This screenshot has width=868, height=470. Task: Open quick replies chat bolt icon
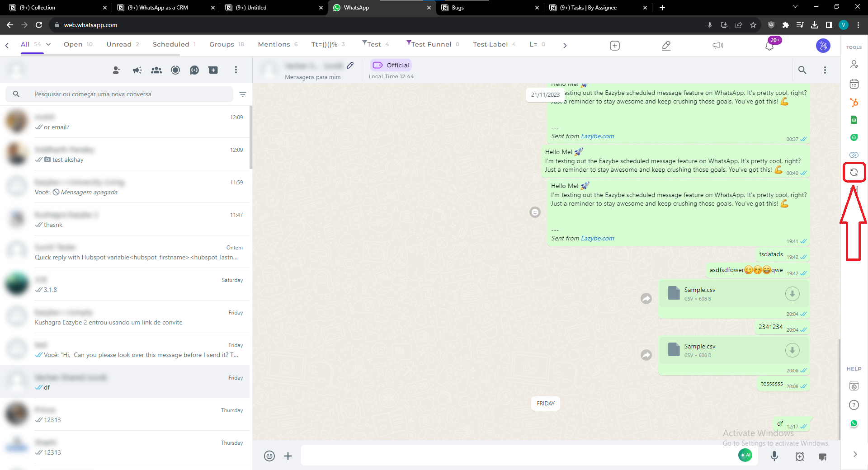tap(823, 457)
